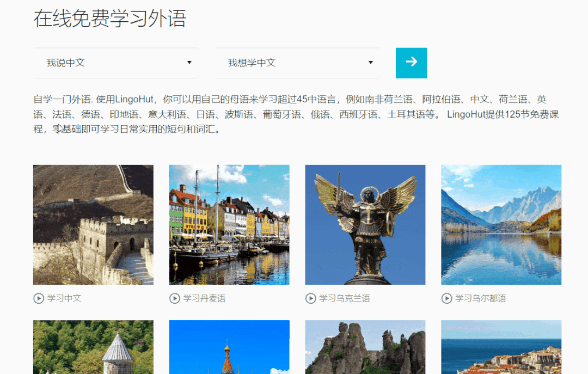The width and height of the screenshot is (588, 374).
Task: Click the heading 在线免费学习外语
Action: click(110, 19)
